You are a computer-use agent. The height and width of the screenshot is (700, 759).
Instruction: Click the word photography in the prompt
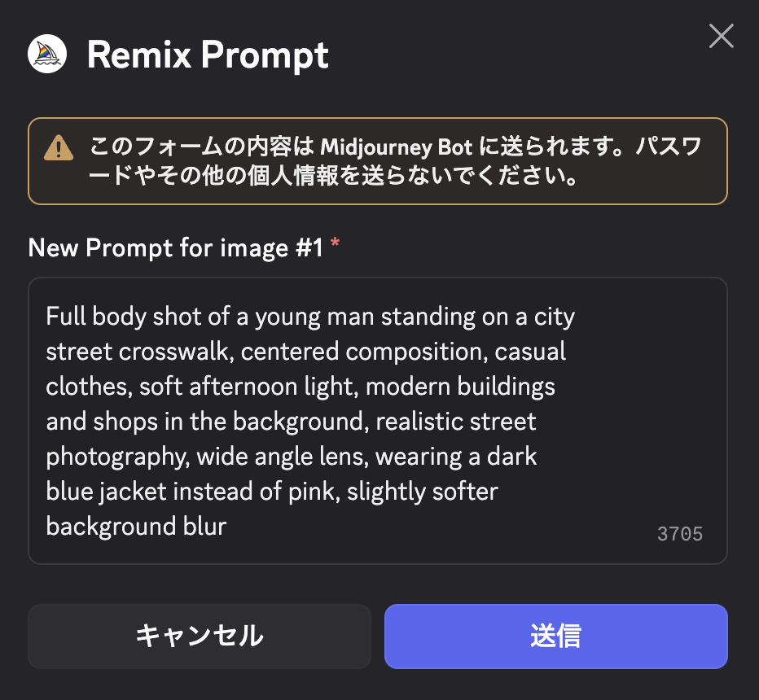coord(117,457)
